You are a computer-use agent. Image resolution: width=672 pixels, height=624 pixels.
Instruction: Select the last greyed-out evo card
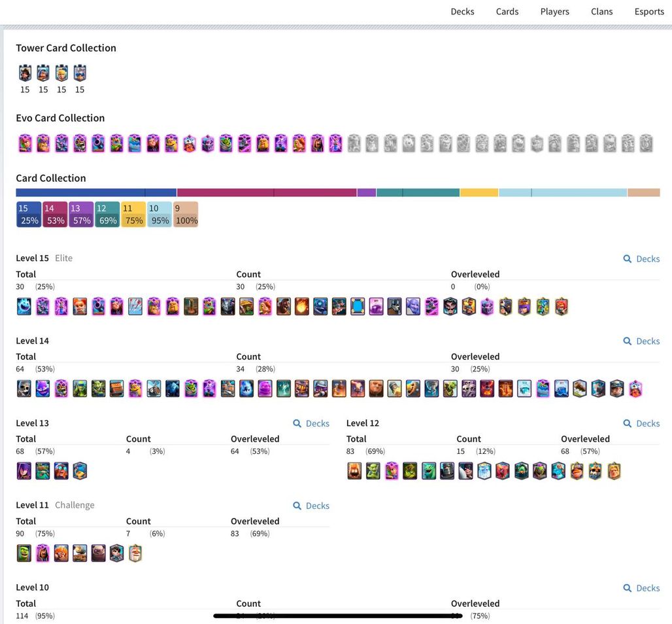click(647, 143)
